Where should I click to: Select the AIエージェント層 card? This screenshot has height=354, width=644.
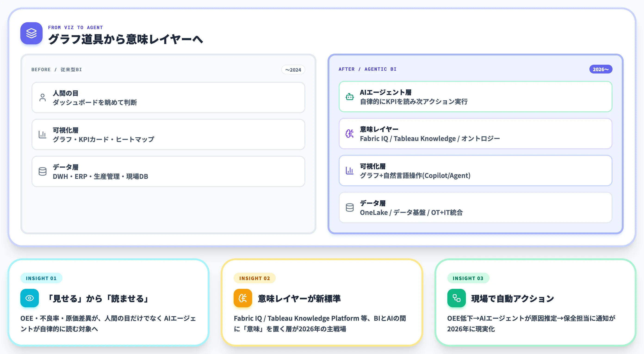[x=476, y=97]
